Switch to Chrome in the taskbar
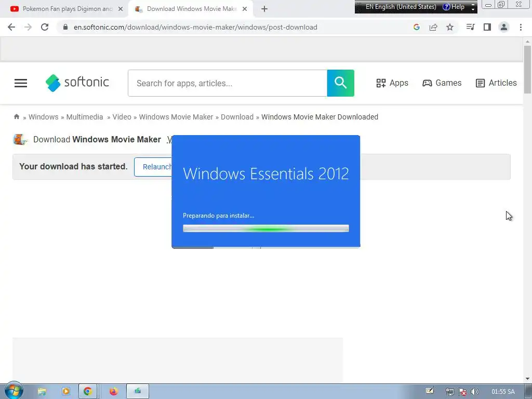 [x=88, y=392]
